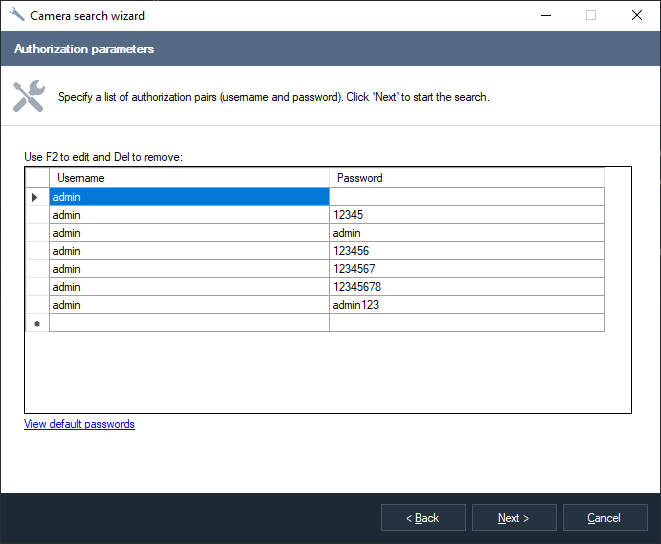Click the current row arrow indicator
This screenshot has width=661, height=544.
tap(36, 197)
